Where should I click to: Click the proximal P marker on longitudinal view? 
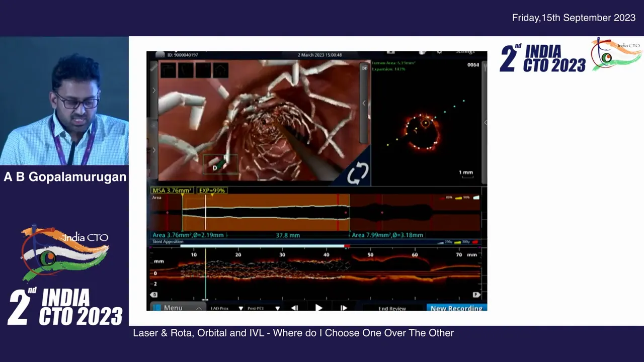tap(476, 295)
